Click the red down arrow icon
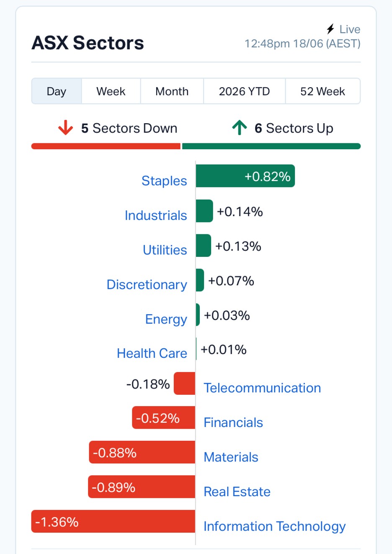Screen dimensions: 392x554 tap(65, 128)
